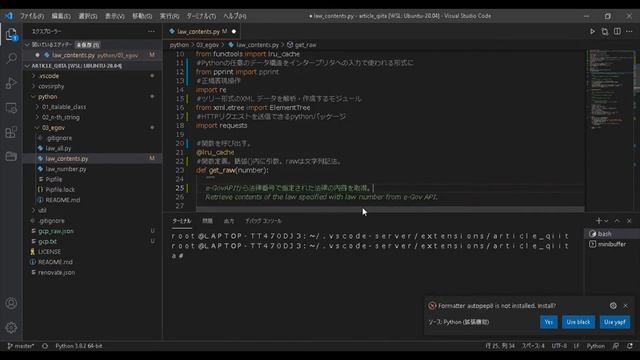This screenshot has width=640, height=360.
Task: Open the Selection menu
Action: pos(88,16)
